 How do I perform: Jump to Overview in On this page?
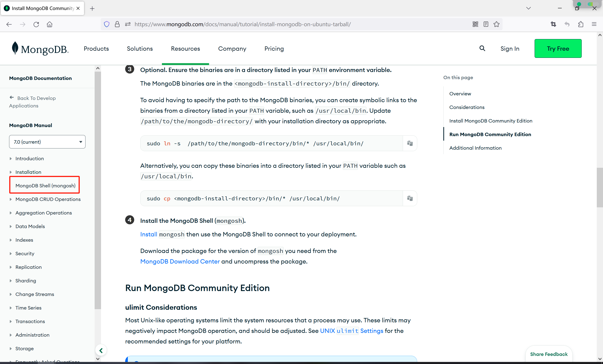coord(460,94)
